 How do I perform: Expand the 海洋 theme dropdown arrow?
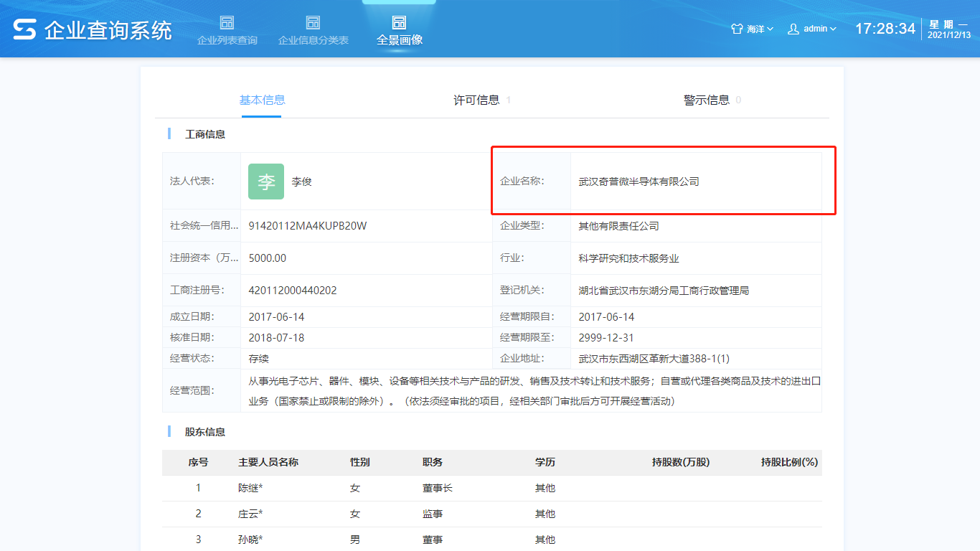(770, 29)
